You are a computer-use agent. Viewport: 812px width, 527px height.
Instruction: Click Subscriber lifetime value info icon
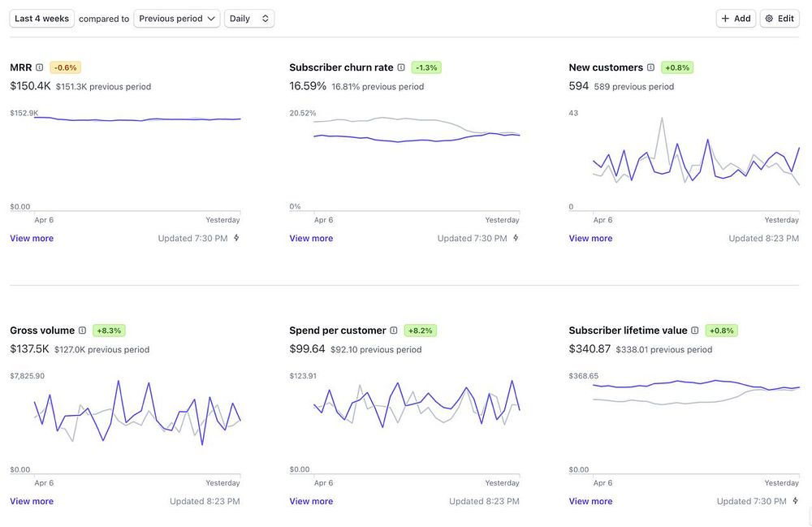(x=695, y=330)
